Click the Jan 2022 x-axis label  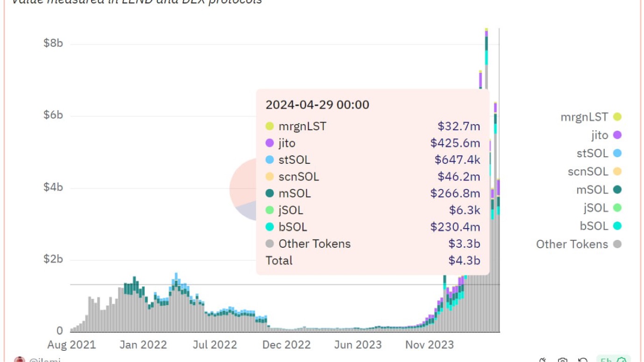pos(143,345)
